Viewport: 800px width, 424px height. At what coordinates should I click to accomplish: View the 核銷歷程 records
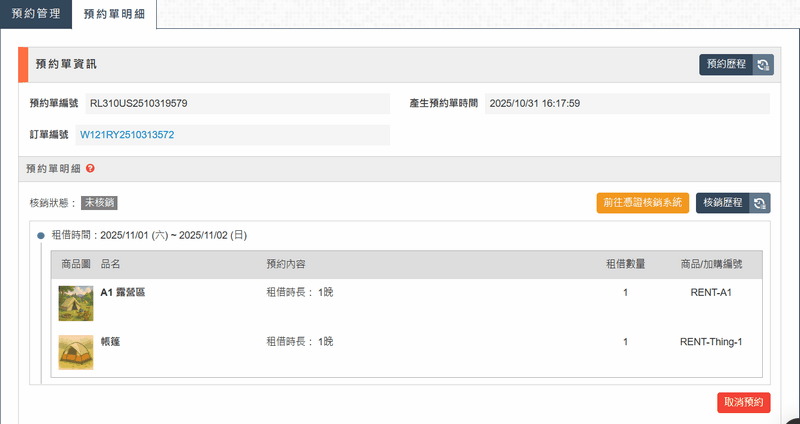(x=722, y=203)
